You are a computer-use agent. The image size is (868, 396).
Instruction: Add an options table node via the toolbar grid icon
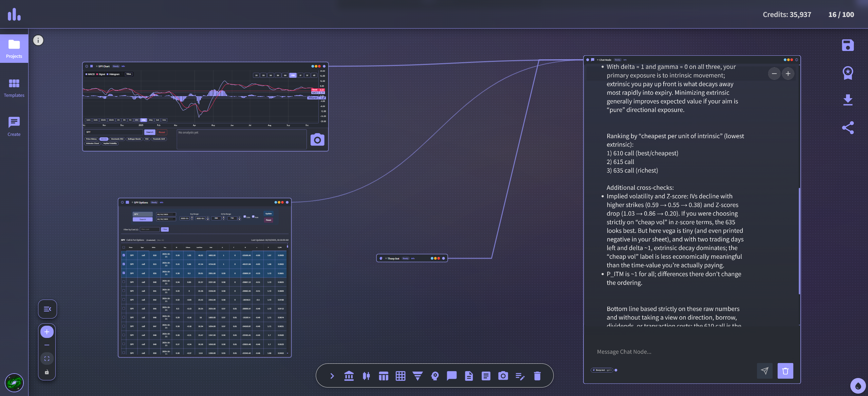pyautogui.click(x=383, y=376)
